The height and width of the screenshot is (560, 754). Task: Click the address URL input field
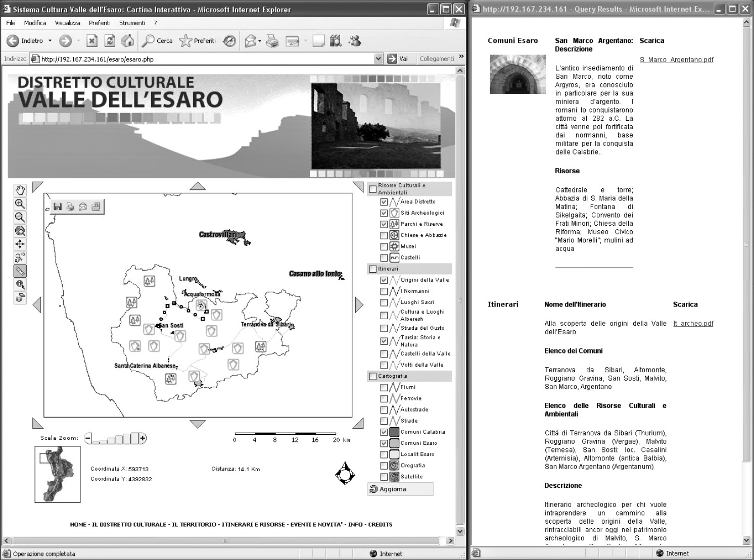coord(207,59)
